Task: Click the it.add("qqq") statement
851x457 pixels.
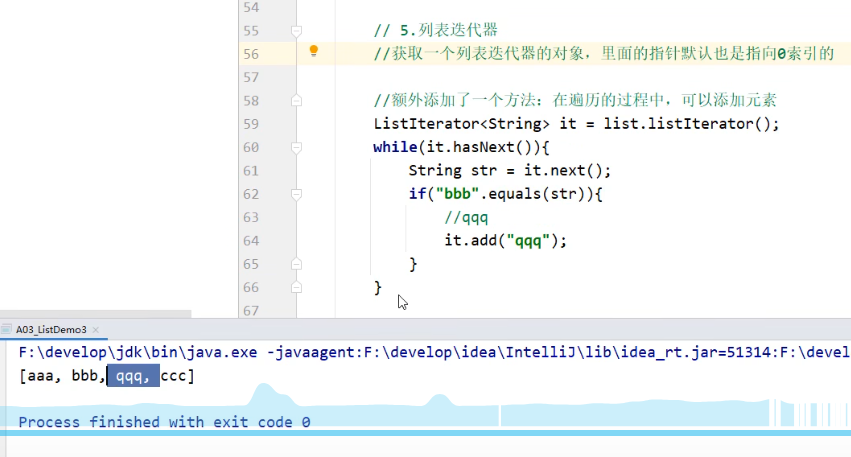Action: tap(506, 240)
